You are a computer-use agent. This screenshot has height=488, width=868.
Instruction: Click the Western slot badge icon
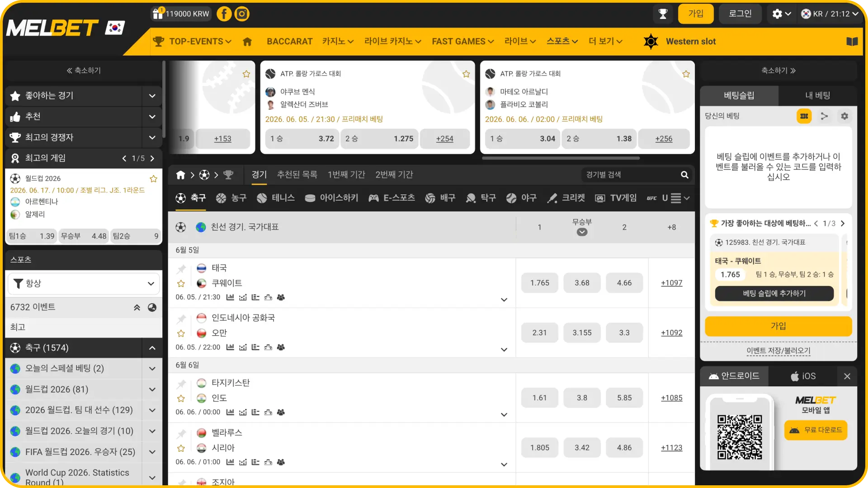651,42
